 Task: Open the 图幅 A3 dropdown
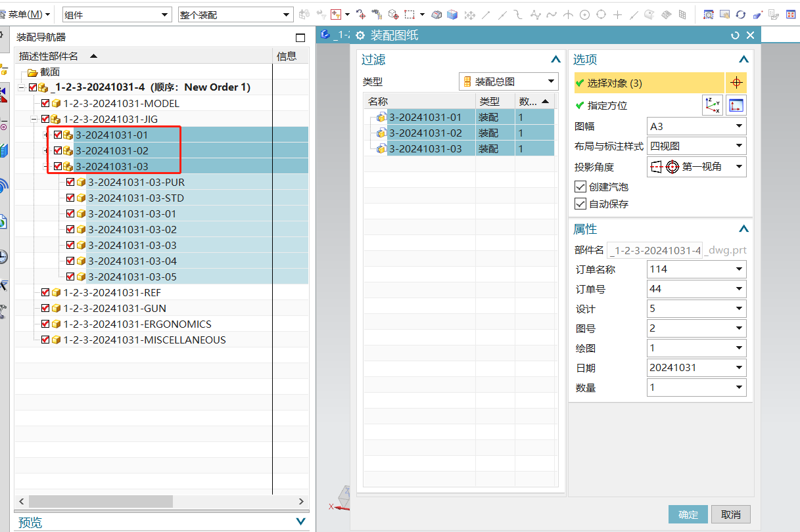pyautogui.click(x=697, y=126)
